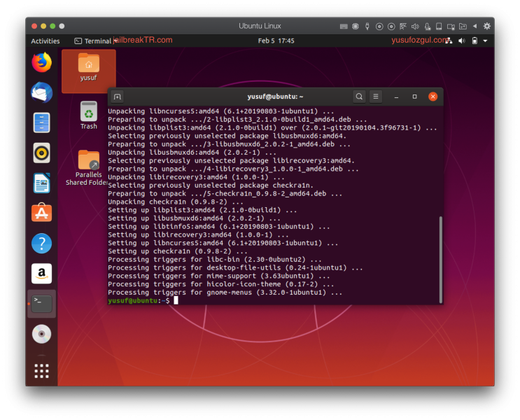Click the search icon in terminal header

coord(359,97)
